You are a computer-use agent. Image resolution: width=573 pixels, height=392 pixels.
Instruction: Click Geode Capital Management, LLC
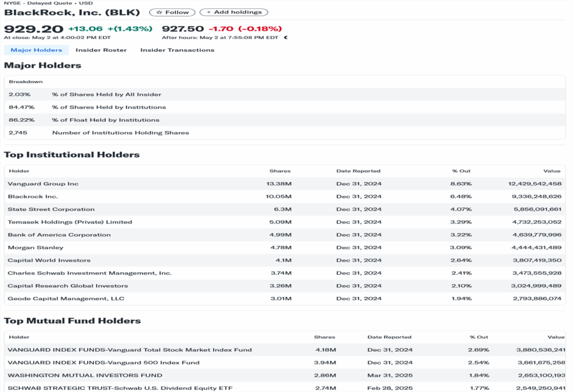(66, 299)
